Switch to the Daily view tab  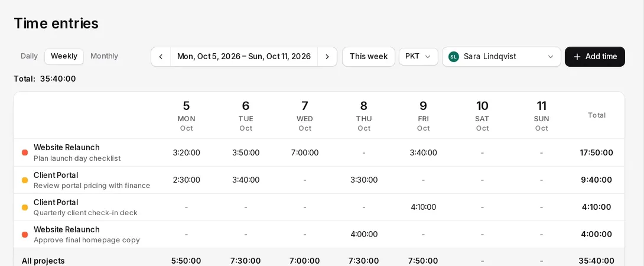tap(29, 56)
